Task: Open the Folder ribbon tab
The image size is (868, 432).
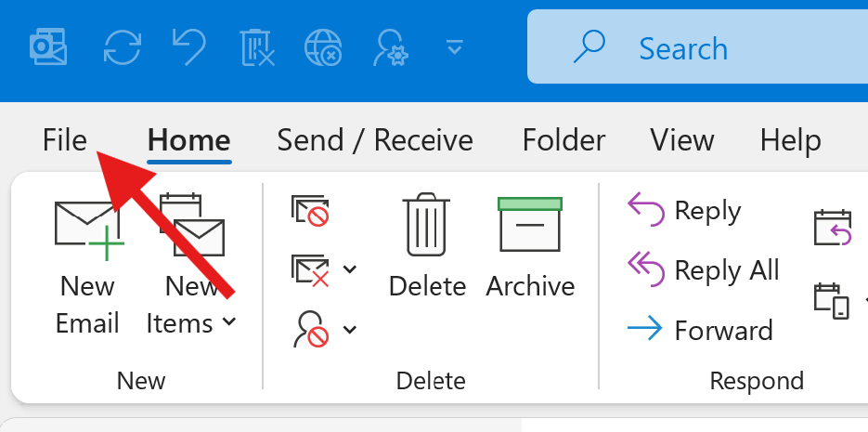Action: (564, 140)
